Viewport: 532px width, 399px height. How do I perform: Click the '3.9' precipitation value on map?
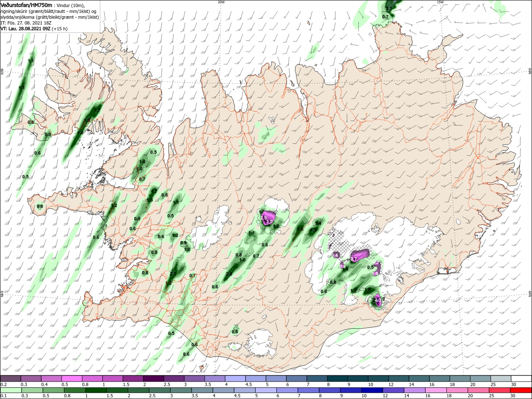click(x=268, y=222)
